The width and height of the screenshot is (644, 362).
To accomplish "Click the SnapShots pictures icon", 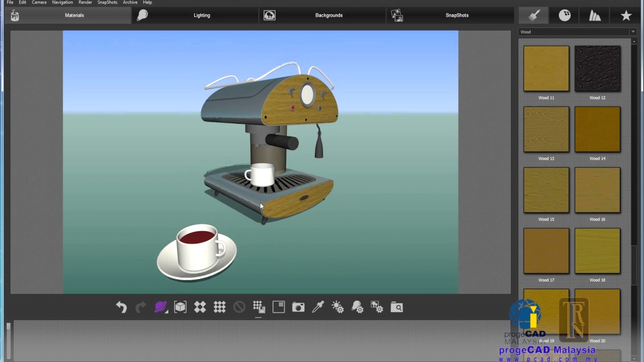I will 397,16.
